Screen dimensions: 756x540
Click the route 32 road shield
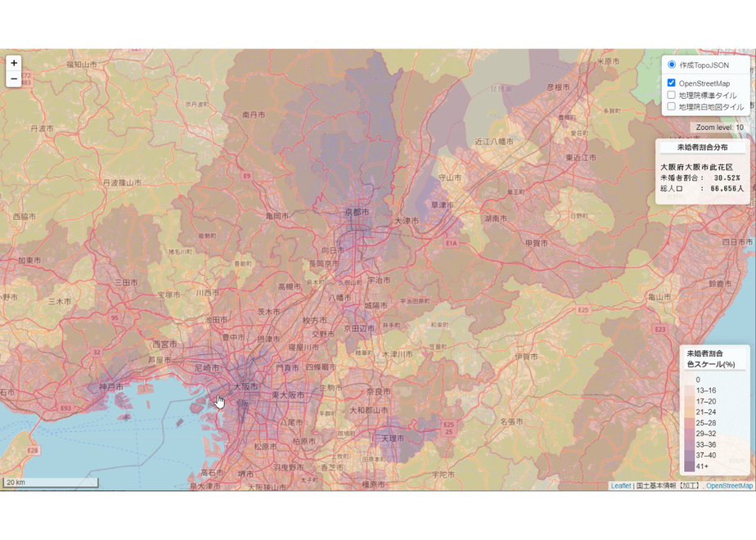tap(97, 353)
